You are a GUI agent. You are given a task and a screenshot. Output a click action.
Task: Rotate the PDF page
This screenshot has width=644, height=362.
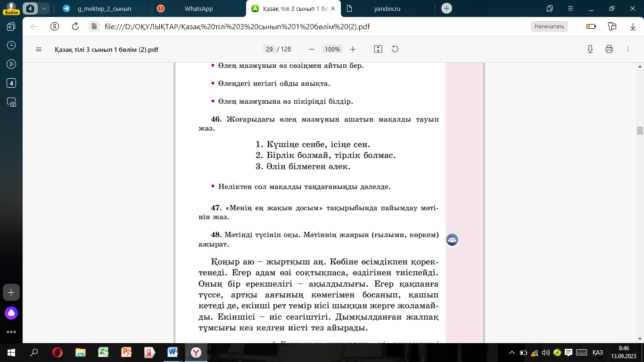pyautogui.click(x=395, y=49)
